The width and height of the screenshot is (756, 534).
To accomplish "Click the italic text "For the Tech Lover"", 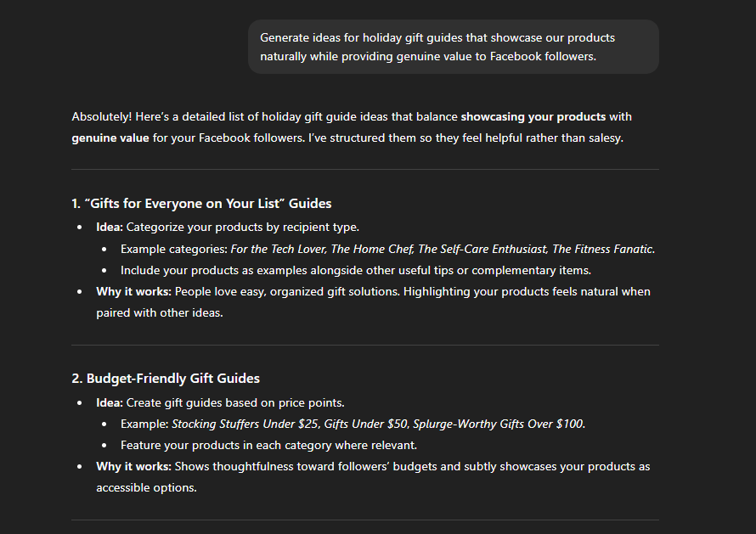I will click(277, 249).
